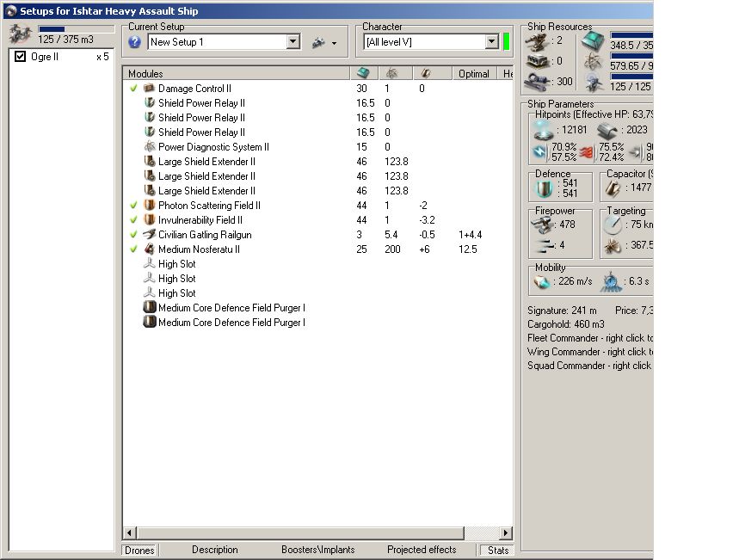739x560 pixels.
Task: Toggle the Ogre II drone checkbox
Action: tap(20, 57)
